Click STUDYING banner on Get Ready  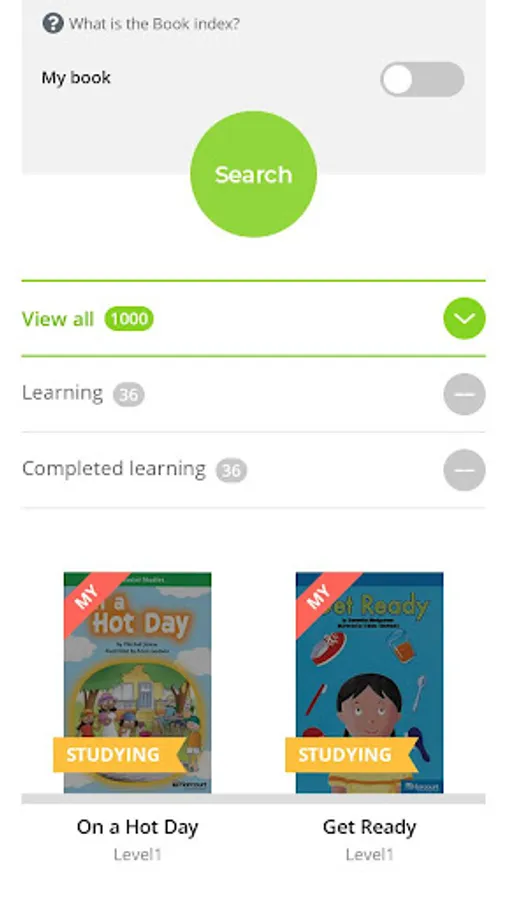(x=351, y=755)
